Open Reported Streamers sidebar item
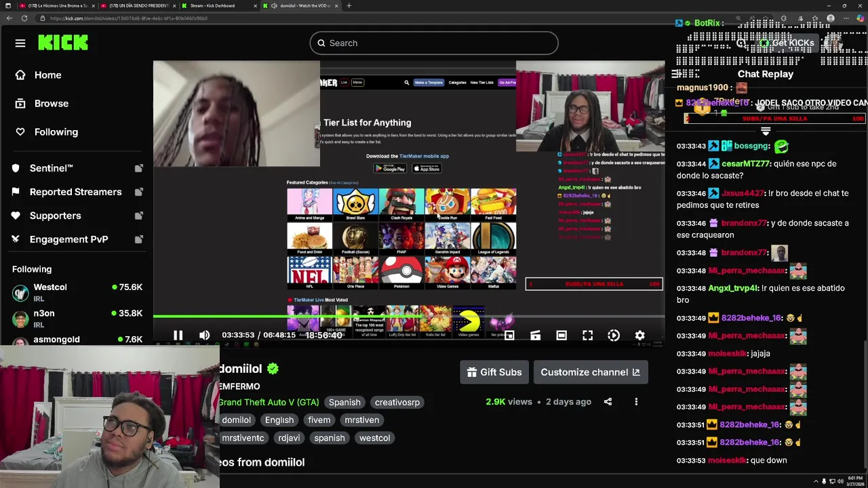Screen dimensions: 868x488 (75, 192)
